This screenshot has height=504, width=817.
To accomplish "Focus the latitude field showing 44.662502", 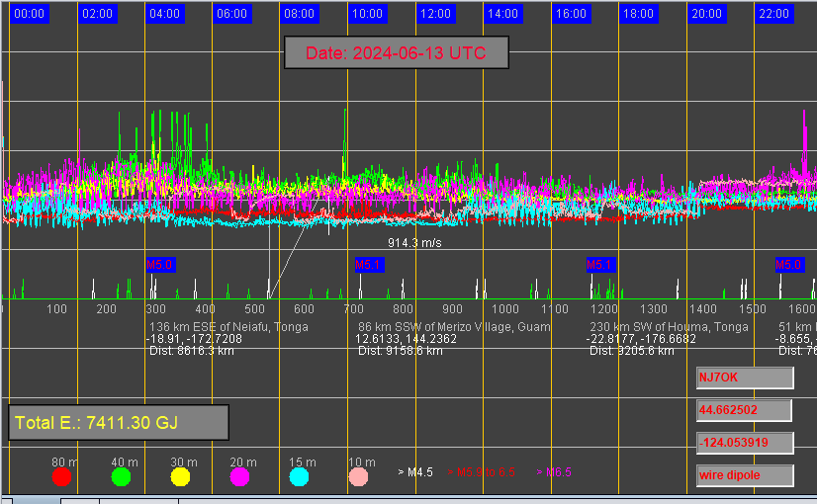I will [x=745, y=410].
